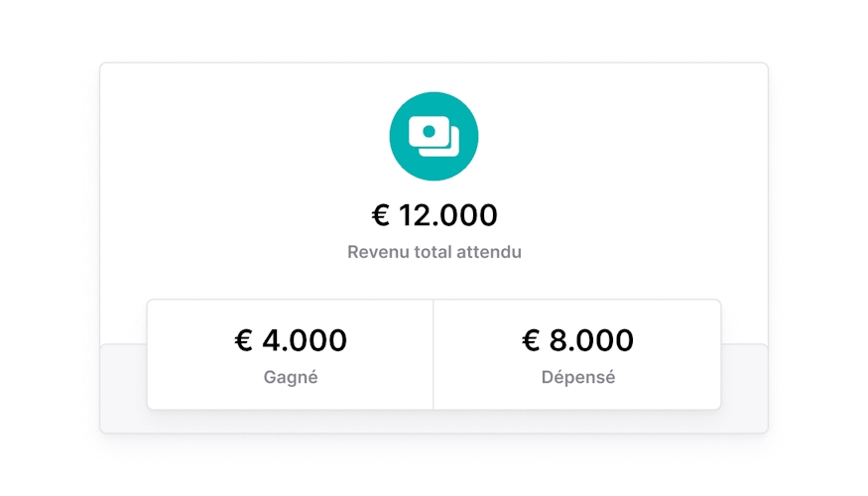Screen dimensions: 868x496
Task: Click the € 12.000 total amount
Action: [434, 214]
